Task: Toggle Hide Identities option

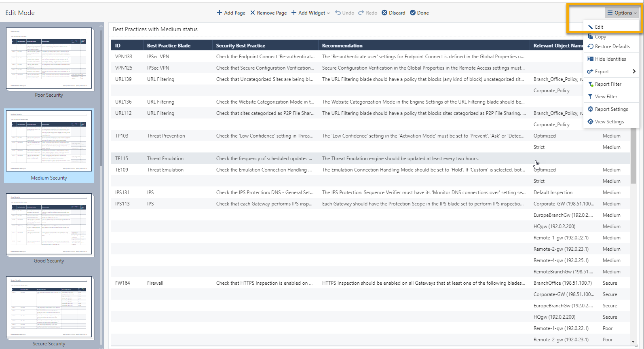Action: coord(611,59)
